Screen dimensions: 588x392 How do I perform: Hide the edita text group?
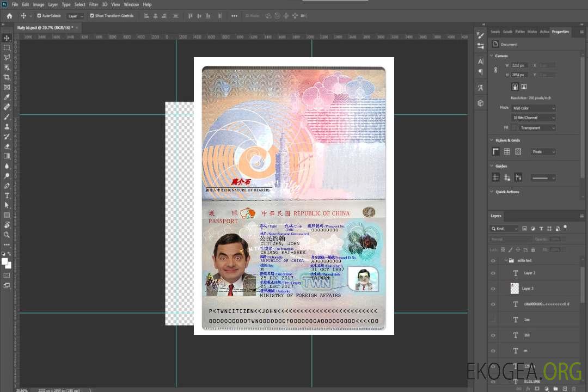[x=493, y=261]
